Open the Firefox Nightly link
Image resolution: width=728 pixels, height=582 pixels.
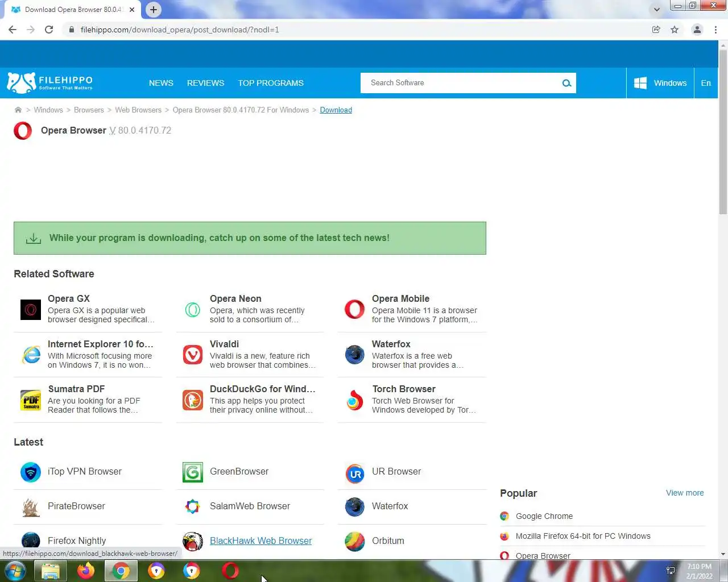point(77,541)
